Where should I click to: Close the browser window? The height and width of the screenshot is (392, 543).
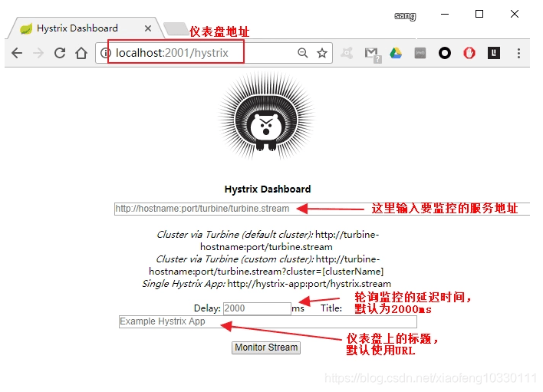[515, 14]
